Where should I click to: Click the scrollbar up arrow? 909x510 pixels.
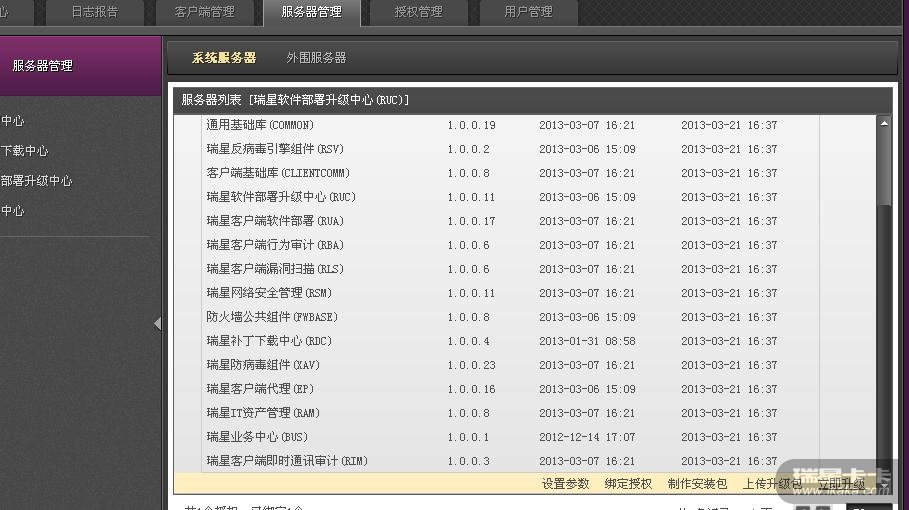pyautogui.click(x=884, y=123)
